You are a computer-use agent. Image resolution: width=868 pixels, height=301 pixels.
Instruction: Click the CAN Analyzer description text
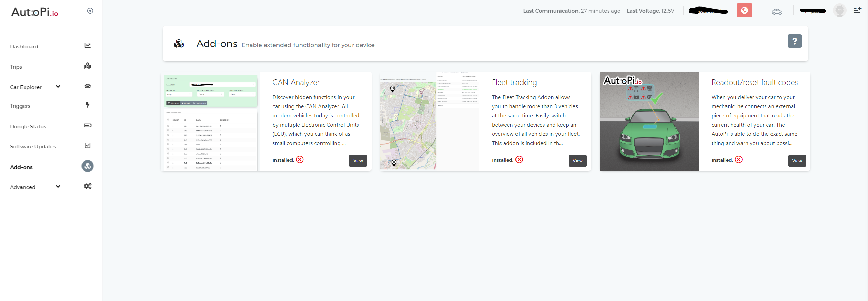coord(316,120)
